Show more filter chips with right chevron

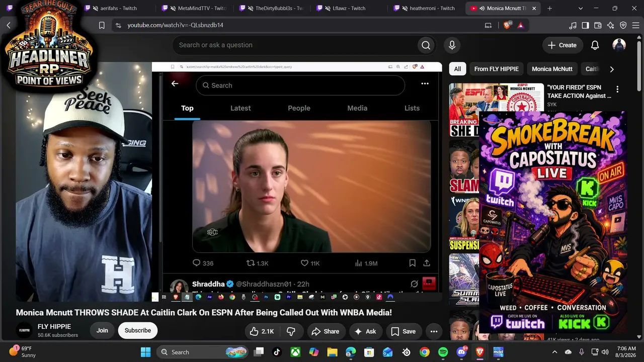612,69
